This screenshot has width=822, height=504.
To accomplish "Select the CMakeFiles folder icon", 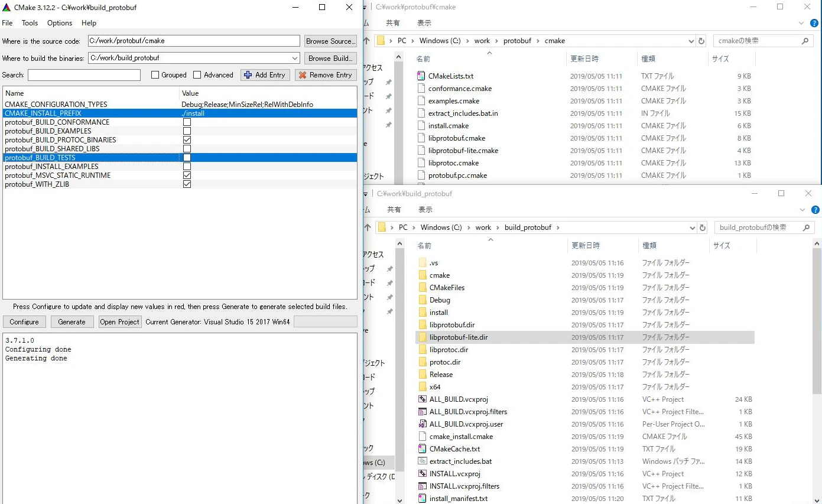I will point(422,287).
